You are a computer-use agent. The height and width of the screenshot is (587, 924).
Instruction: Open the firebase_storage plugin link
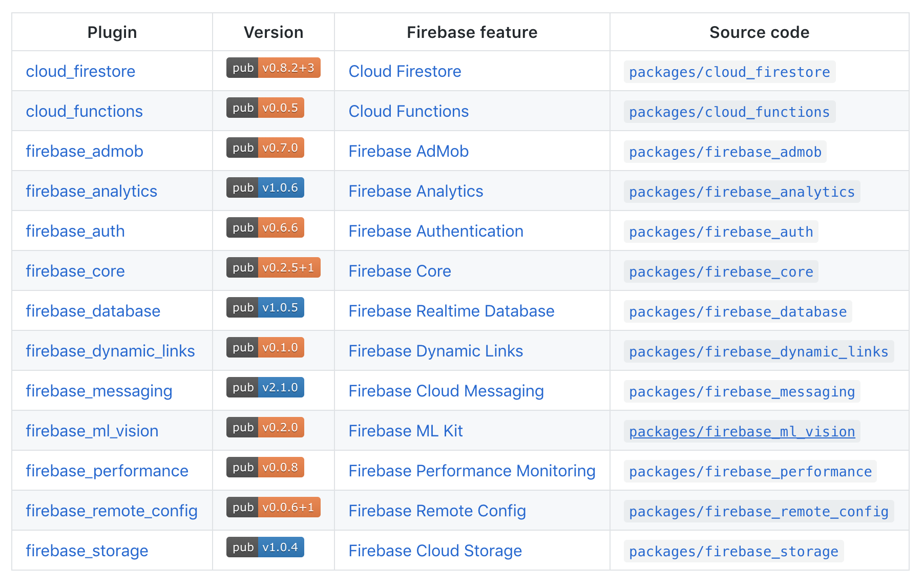tap(87, 551)
